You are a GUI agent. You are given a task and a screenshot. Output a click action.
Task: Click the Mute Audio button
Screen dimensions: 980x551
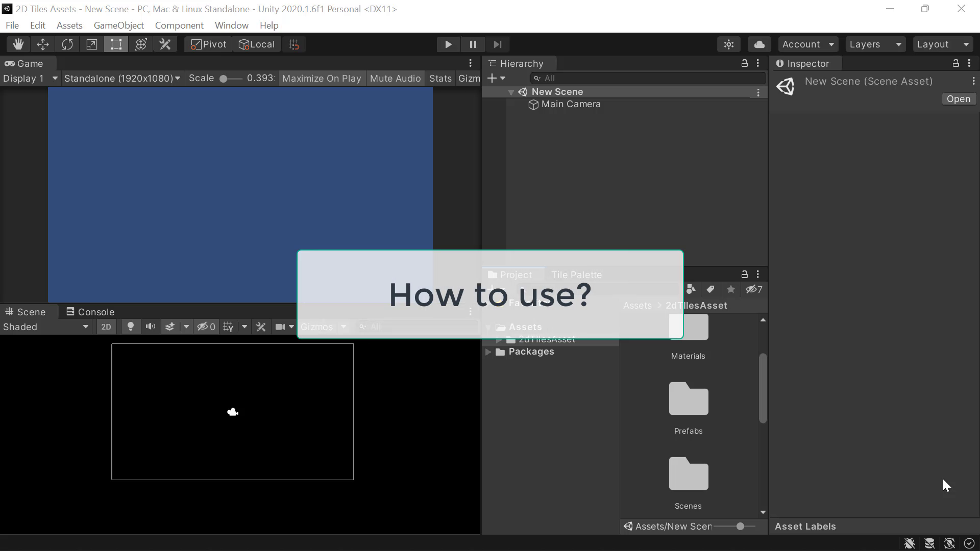coord(395,78)
